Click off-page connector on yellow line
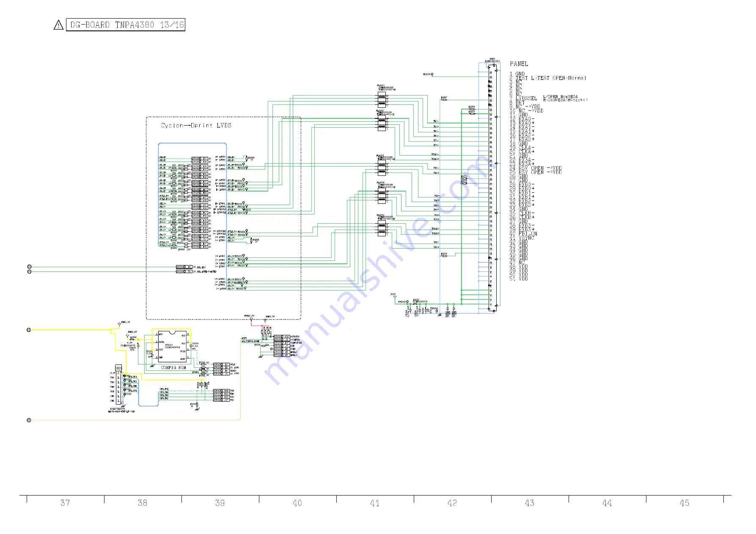 pos(29,330)
